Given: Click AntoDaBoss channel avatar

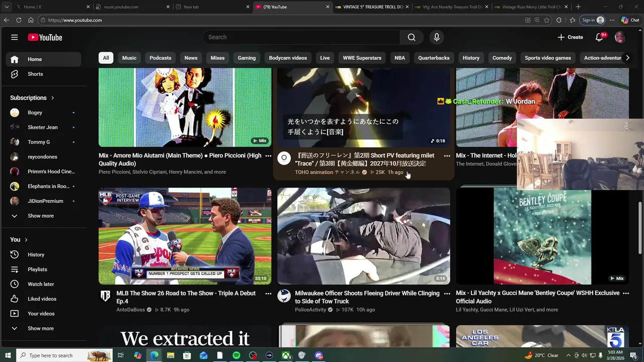Looking at the screenshot, I should (105, 296).
